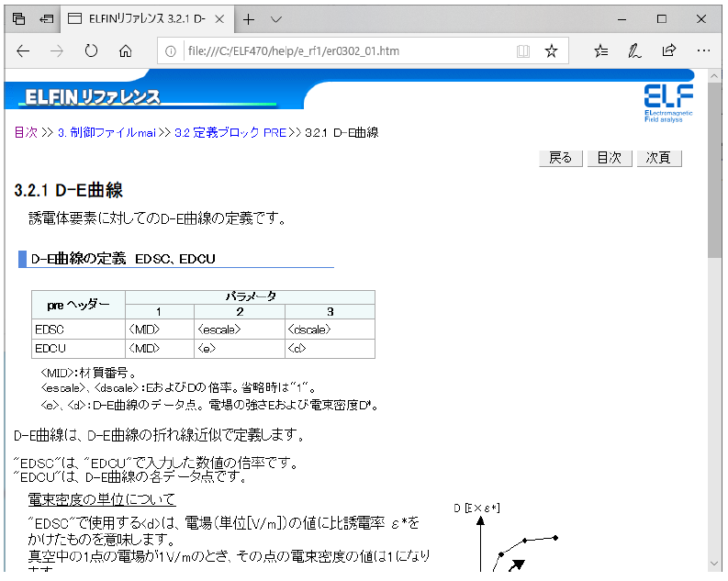Click the ELF logo image

tap(668, 104)
